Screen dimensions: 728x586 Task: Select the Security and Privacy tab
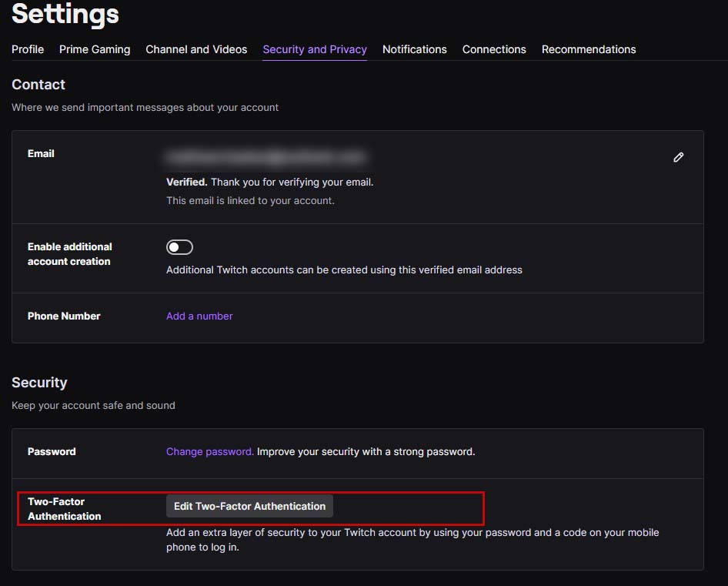click(315, 49)
